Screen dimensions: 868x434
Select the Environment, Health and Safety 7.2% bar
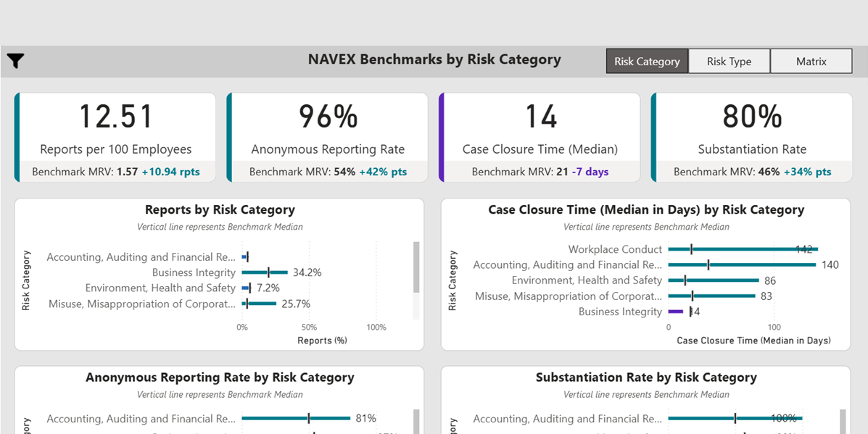tap(246, 288)
